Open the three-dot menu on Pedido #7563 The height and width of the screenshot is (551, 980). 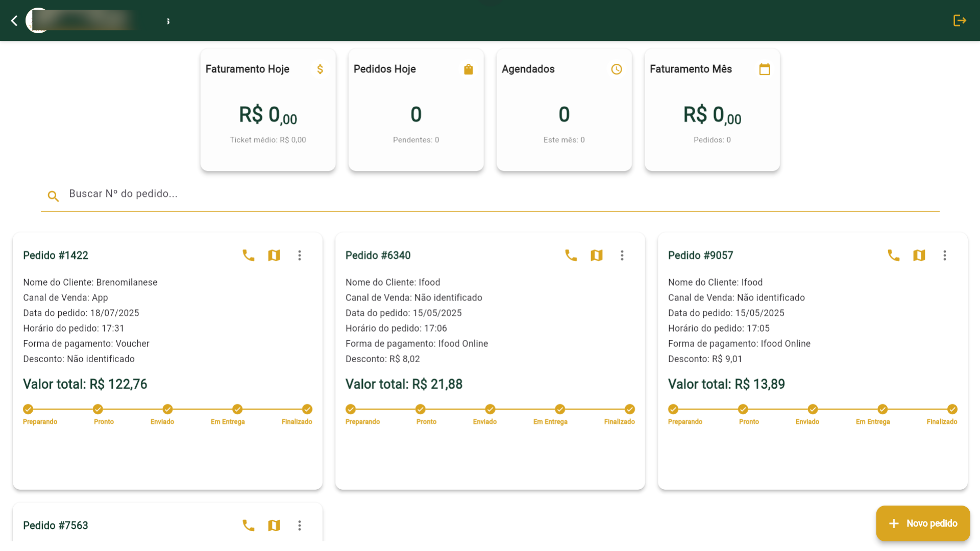click(300, 525)
